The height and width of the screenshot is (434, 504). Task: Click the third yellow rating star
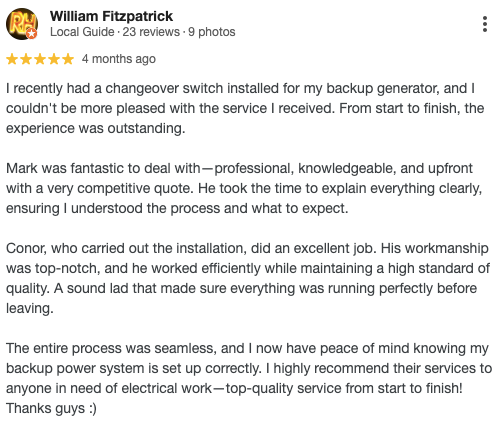[40, 59]
